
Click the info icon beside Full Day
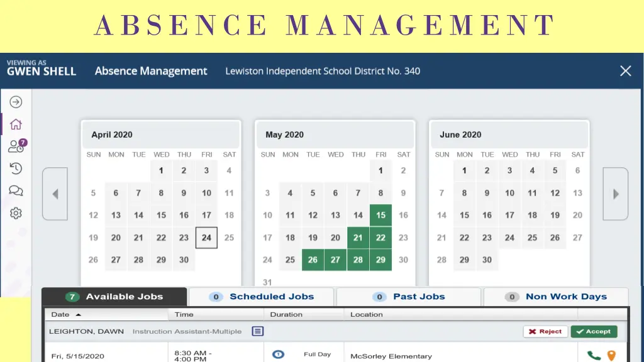pos(279,354)
